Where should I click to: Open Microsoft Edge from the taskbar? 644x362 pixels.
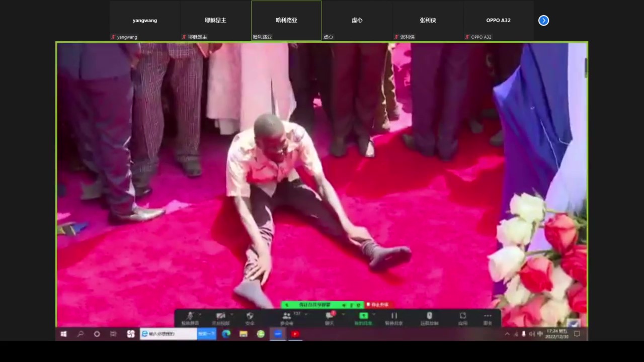click(226, 334)
